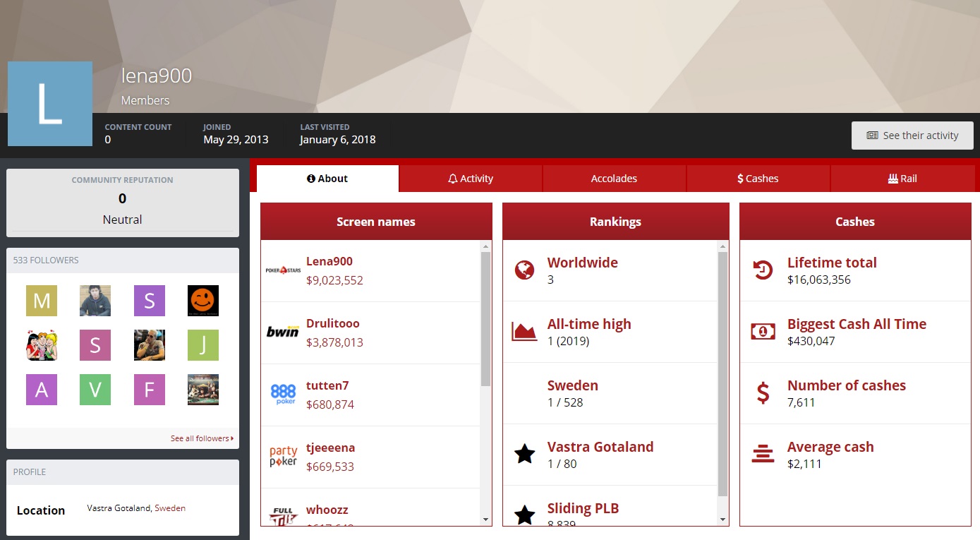This screenshot has width=980, height=540.
Task: Open the Rail tab
Action: pos(902,179)
